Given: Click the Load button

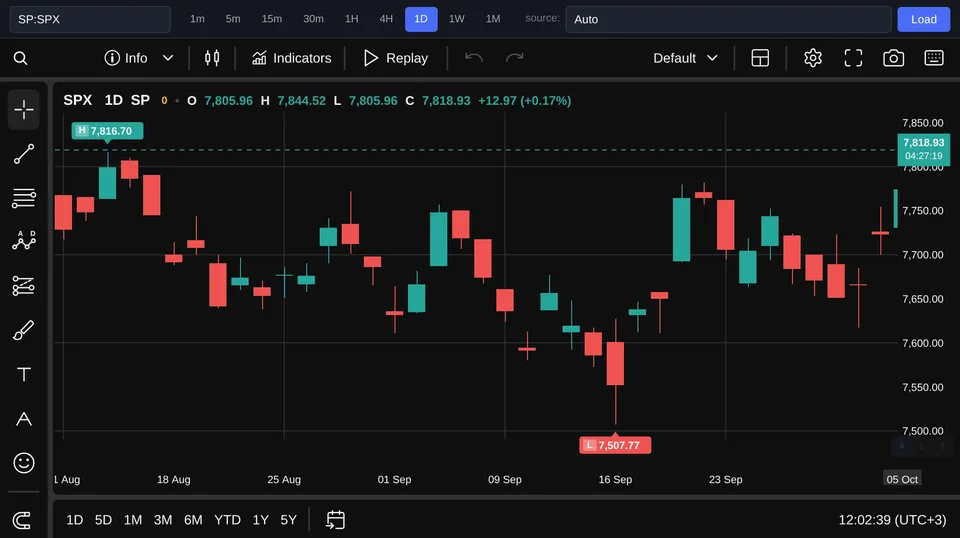Looking at the screenshot, I should pyautogui.click(x=923, y=19).
